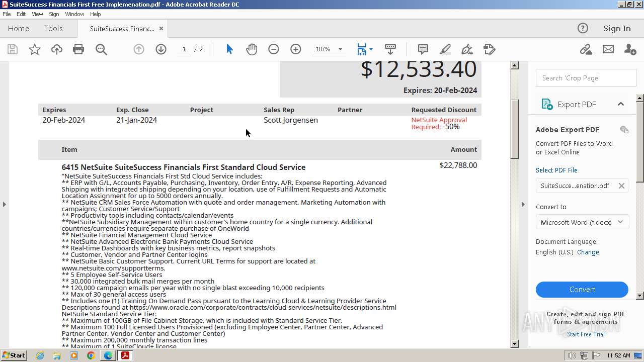Open the File menu
The width and height of the screenshot is (644, 362).
pos(7,14)
